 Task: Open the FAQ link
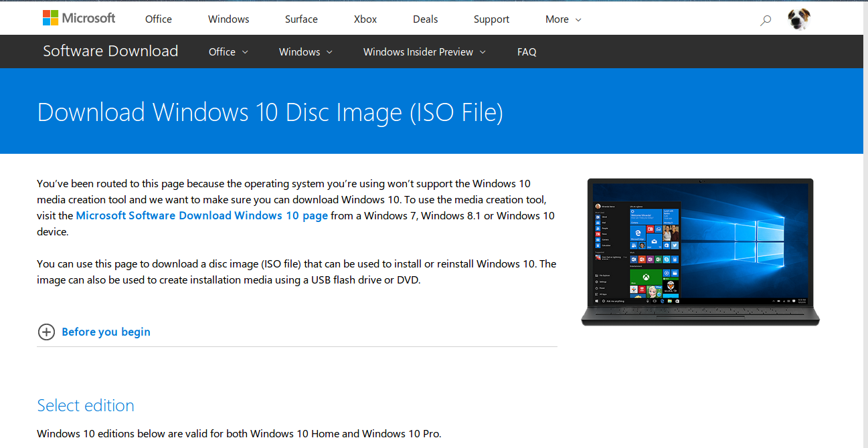527,52
